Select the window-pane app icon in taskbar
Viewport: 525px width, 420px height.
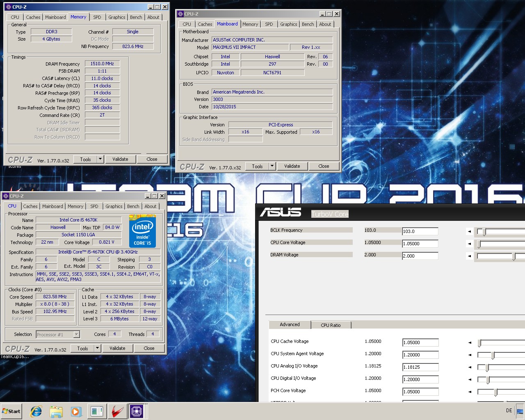(x=97, y=411)
